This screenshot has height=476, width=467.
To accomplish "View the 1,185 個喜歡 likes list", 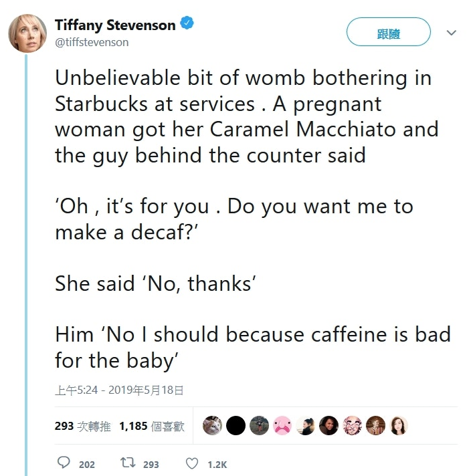I will [x=151, y=426].
